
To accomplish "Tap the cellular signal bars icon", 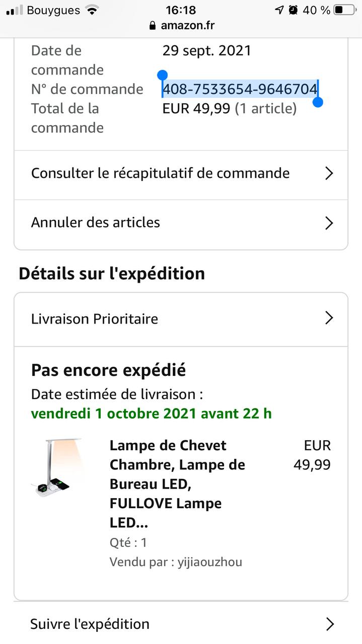I will [15, 10].
